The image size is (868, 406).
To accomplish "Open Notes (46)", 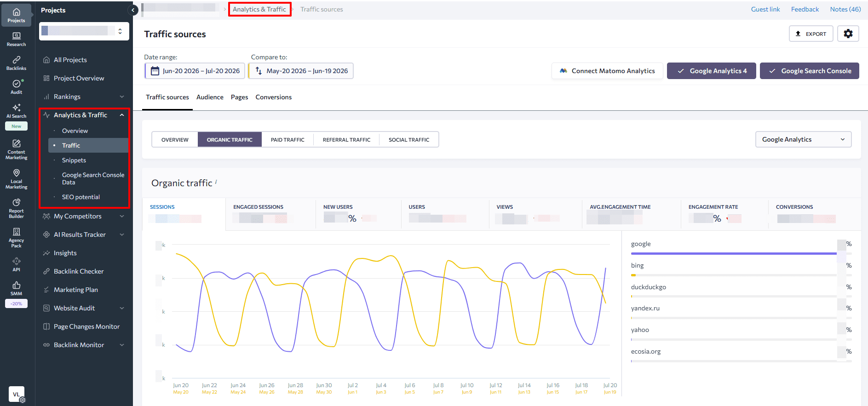I will click(845, 9).
